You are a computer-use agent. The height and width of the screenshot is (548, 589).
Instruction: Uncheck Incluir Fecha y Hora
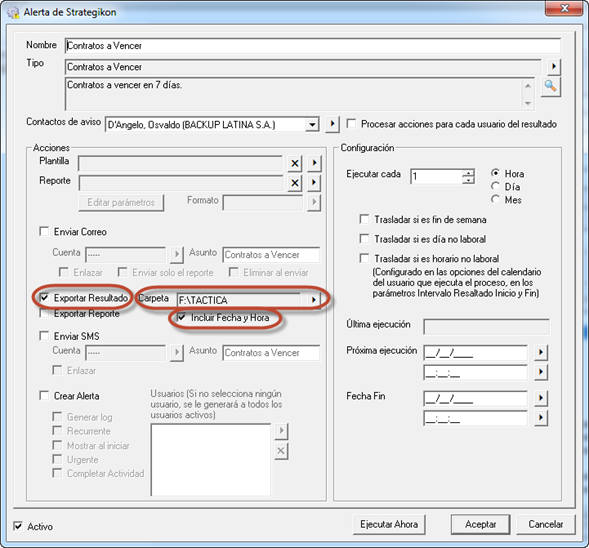click(x=181, y=317)
